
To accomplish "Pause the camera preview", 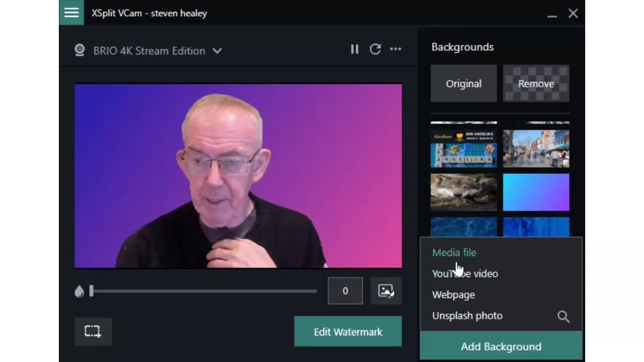I will pos(355,49).
